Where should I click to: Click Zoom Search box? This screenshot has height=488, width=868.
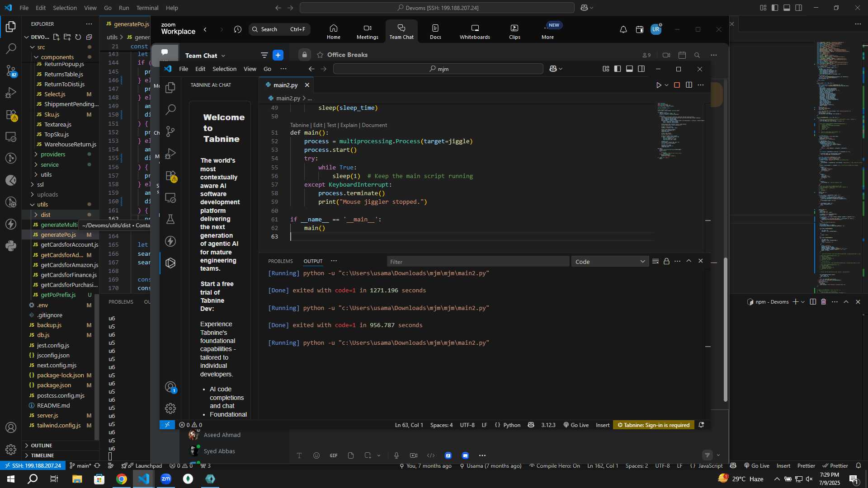279,29
